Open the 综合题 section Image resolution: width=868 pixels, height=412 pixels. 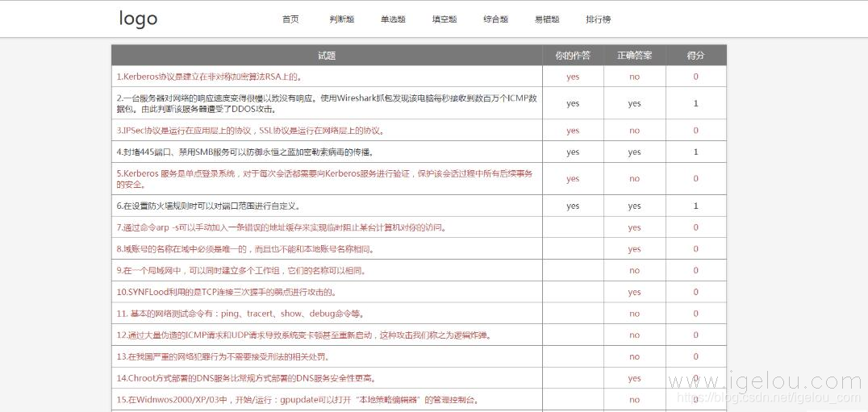[496, 19]
